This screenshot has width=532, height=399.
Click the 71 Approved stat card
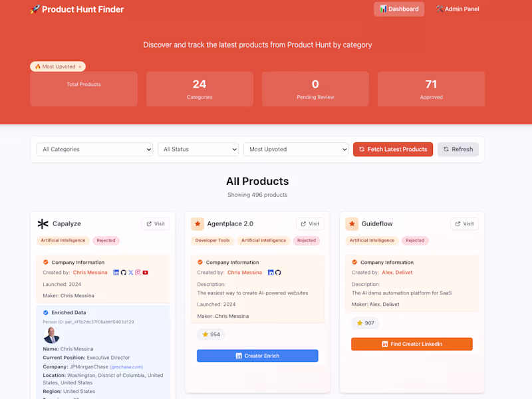pyautogui.click(x=431, y=89)
